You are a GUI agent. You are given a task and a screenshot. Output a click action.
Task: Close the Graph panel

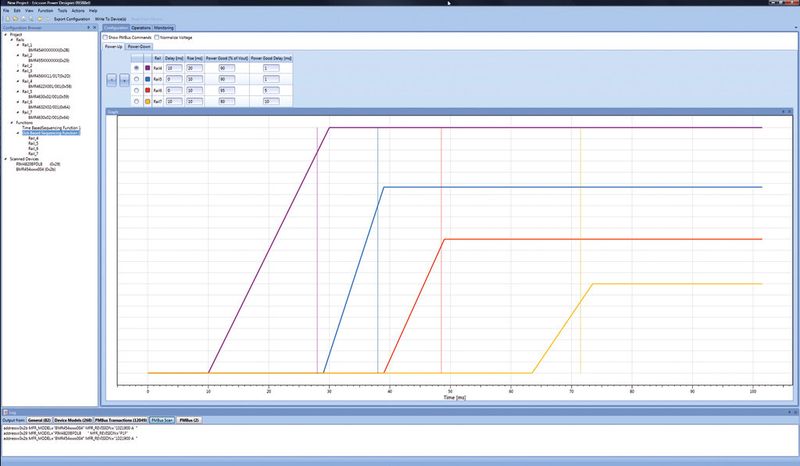pos(789,111)
